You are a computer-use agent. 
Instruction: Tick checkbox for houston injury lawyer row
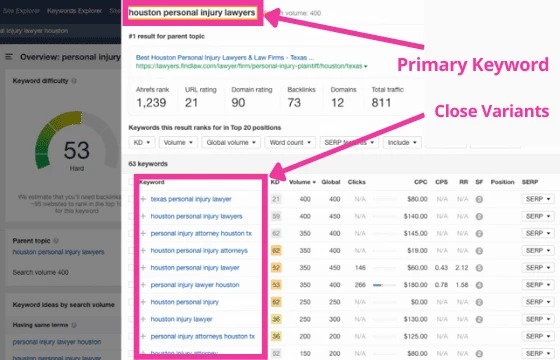[131, 319]
